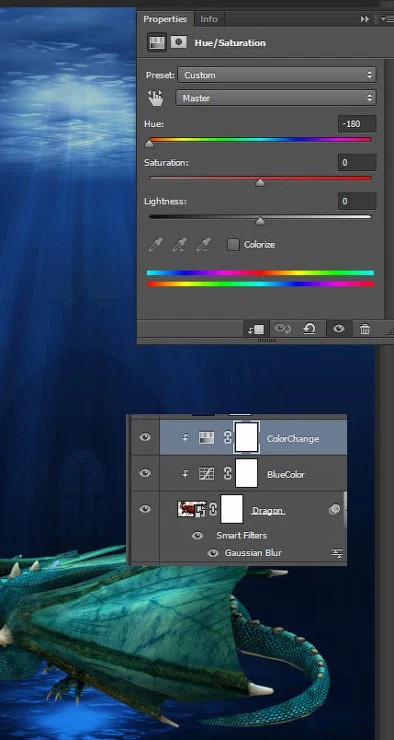This screenshot has height=740, width=394.
Task: Open Gaussian Blur blending options icon
Action: tap(337, 554)
